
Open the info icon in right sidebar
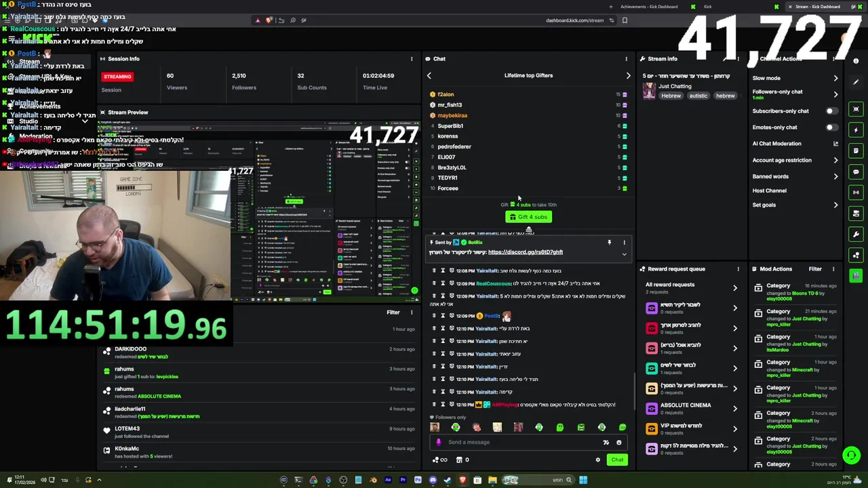[x=856, y=62]
